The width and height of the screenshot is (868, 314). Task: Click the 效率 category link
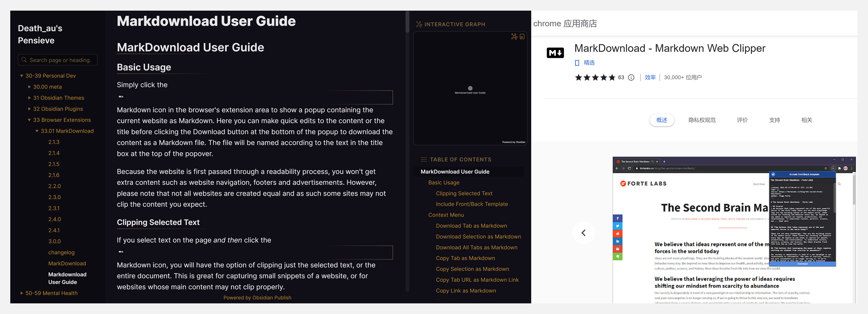pos(650,77)
